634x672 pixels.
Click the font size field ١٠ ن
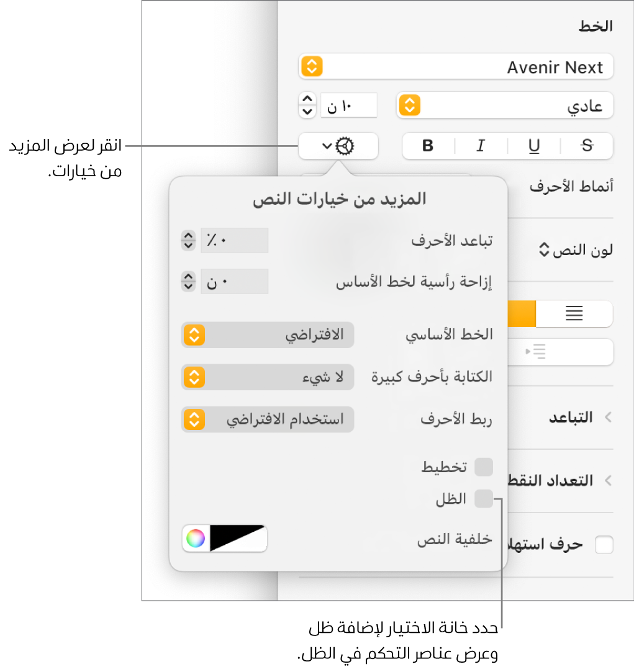349,105
